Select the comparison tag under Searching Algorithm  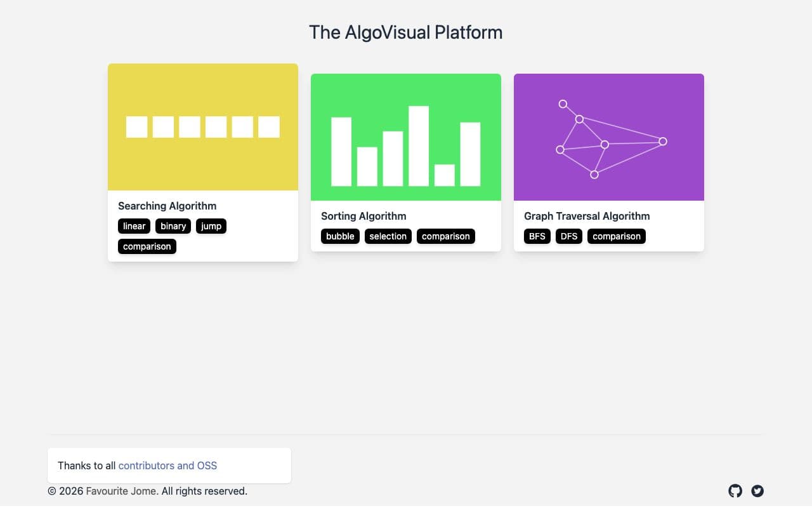[147, 246]
